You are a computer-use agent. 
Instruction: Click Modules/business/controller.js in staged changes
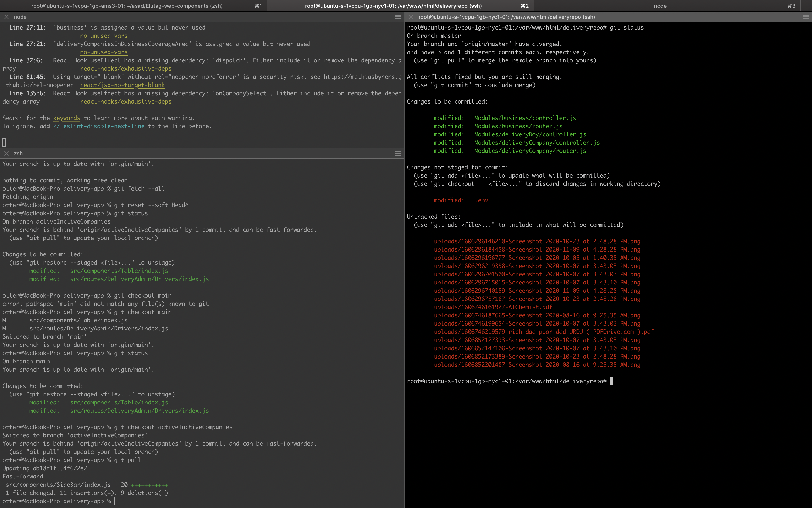[525, 118]
